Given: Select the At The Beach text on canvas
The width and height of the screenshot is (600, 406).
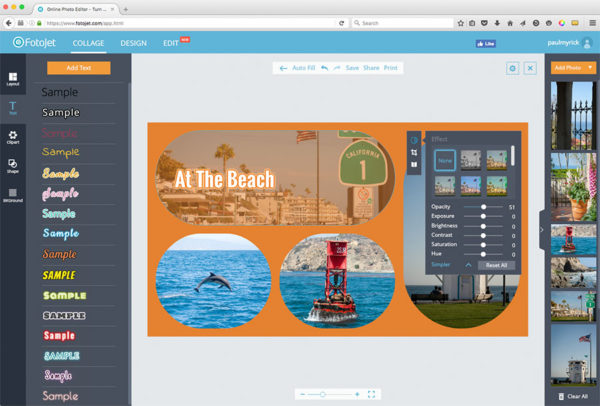Looking at the screenshot, I should click(x=225, y=179).
